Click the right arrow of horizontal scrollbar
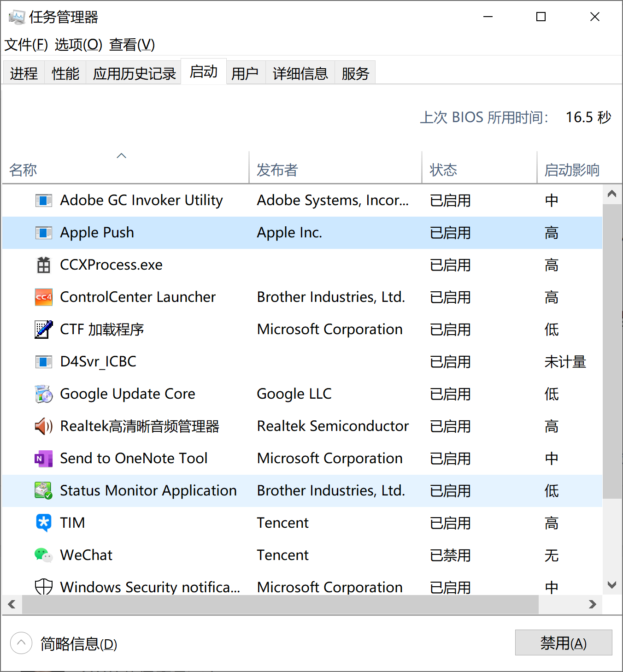Viewport: 623px width, 672px height. 593,604
